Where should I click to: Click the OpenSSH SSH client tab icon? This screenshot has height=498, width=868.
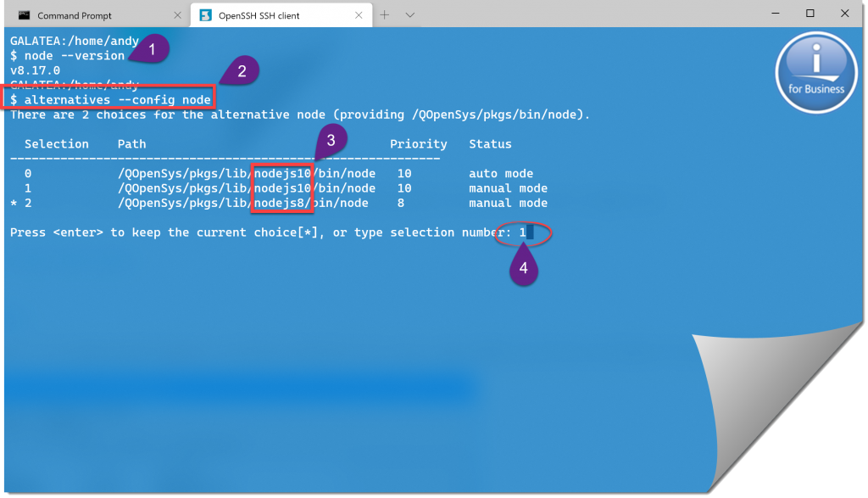[x=205, y=15]
